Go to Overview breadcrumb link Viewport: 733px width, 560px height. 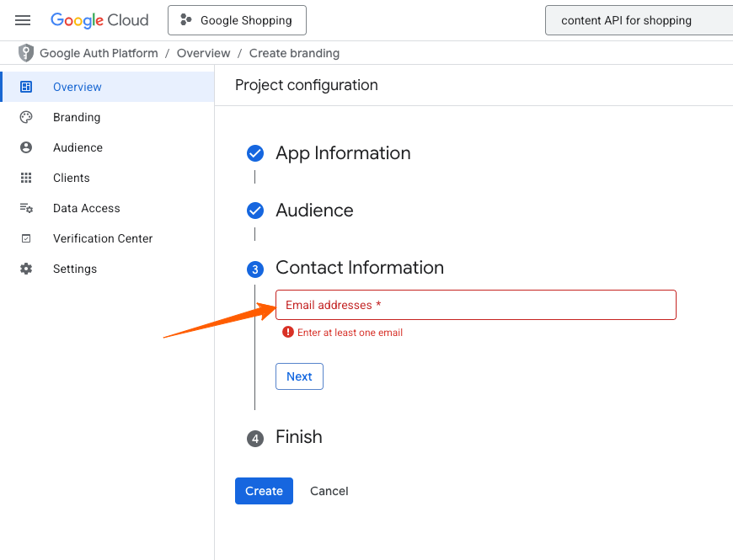203,53
